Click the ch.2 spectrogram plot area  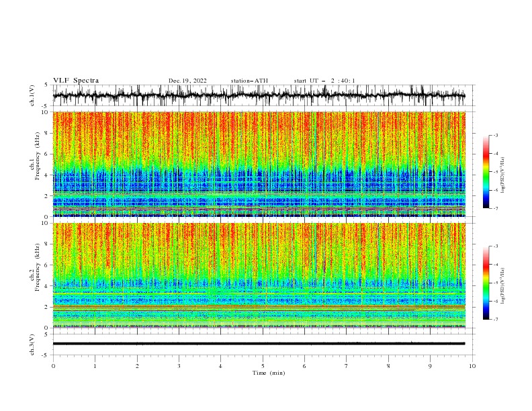(259, 275)
